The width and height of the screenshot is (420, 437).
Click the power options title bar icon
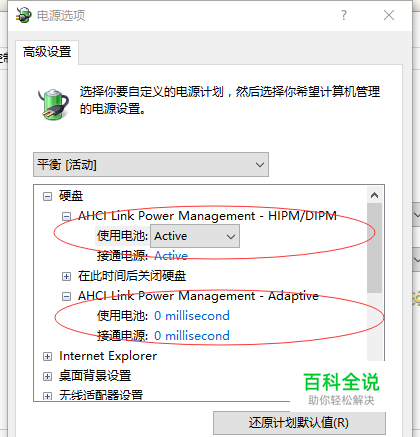[23, 15]
